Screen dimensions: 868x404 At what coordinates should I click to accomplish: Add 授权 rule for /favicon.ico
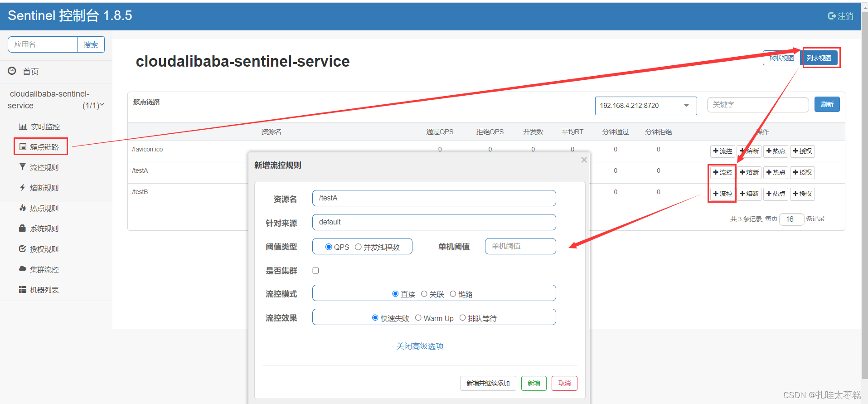click(803, 151)
